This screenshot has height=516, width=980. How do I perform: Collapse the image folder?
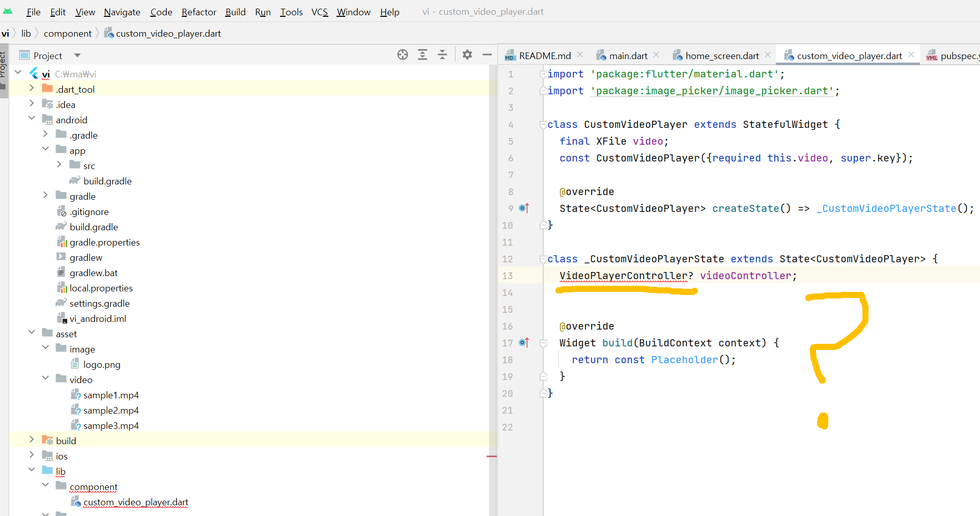click(45, 348)
